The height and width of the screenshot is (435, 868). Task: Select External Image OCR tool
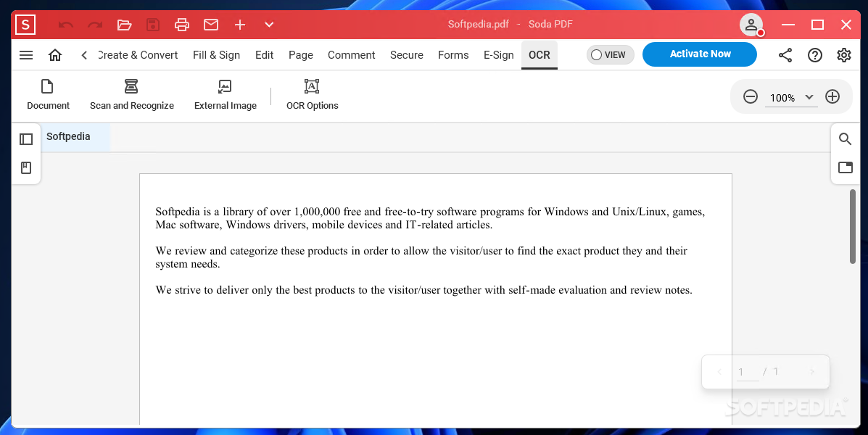[226, 95]
